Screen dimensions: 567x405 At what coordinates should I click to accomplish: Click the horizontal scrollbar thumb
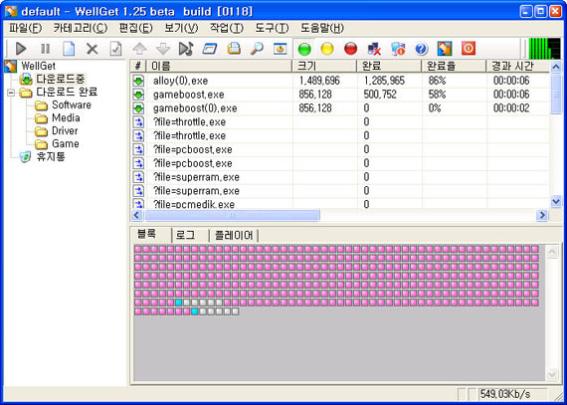point(231,216)
